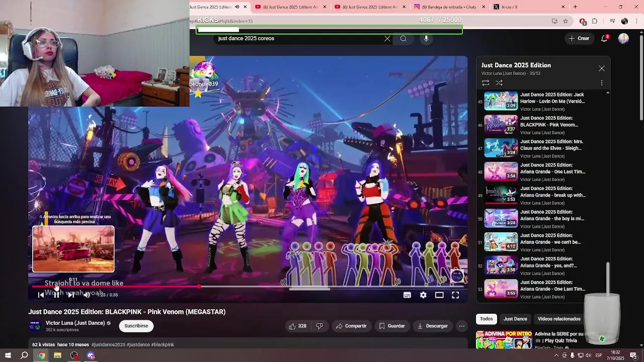644x362 pixels.
Task: Switch to theater mode view
Action: (x=439, y=295)
